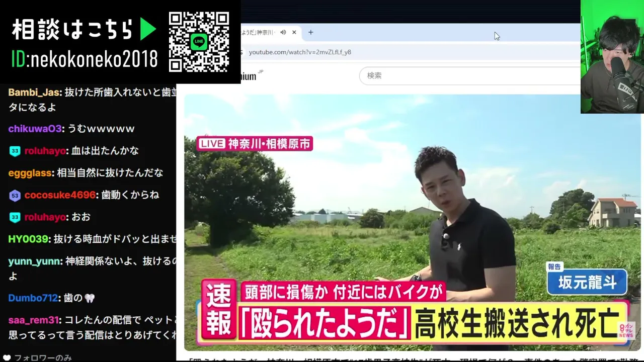Screen dimensions: 644x362
Task: Click the tooth emoji in Dumbo712's message
Action: 89,298
